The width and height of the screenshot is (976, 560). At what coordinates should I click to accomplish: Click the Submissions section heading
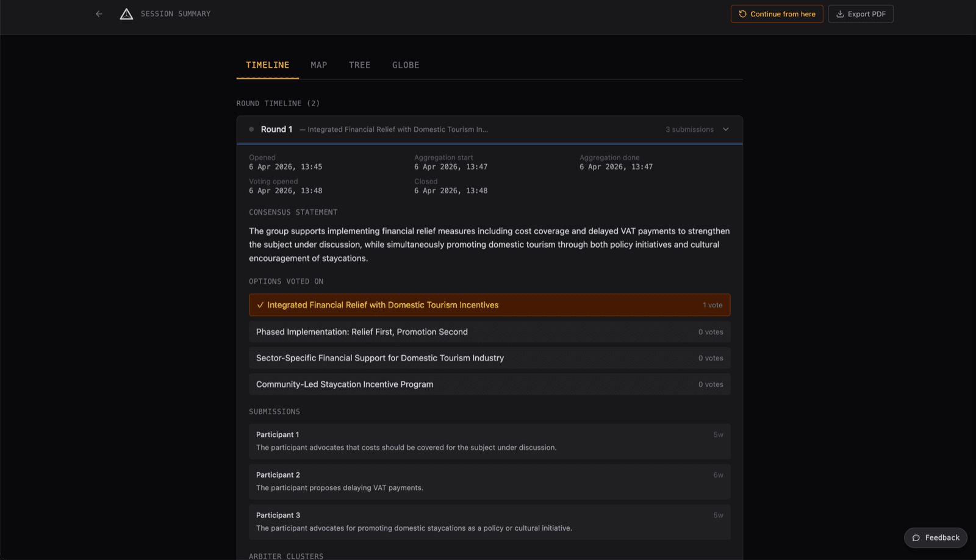click(x=274, y=412)
